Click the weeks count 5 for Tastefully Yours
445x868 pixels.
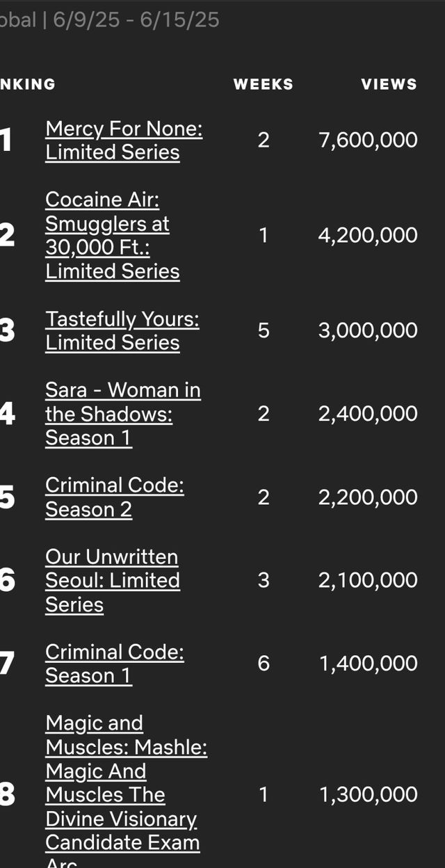(x=263, y=330)
